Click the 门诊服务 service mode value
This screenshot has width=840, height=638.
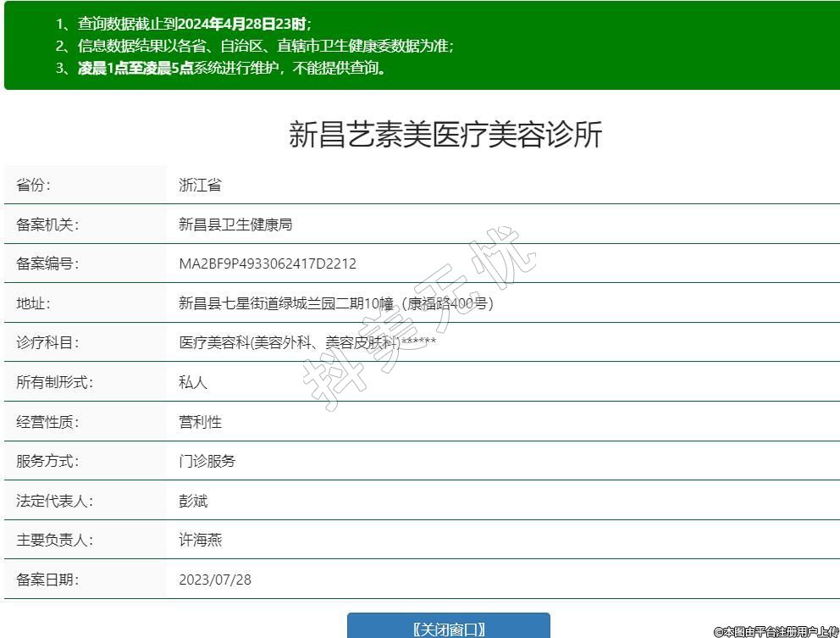click(x=207, y=462)
